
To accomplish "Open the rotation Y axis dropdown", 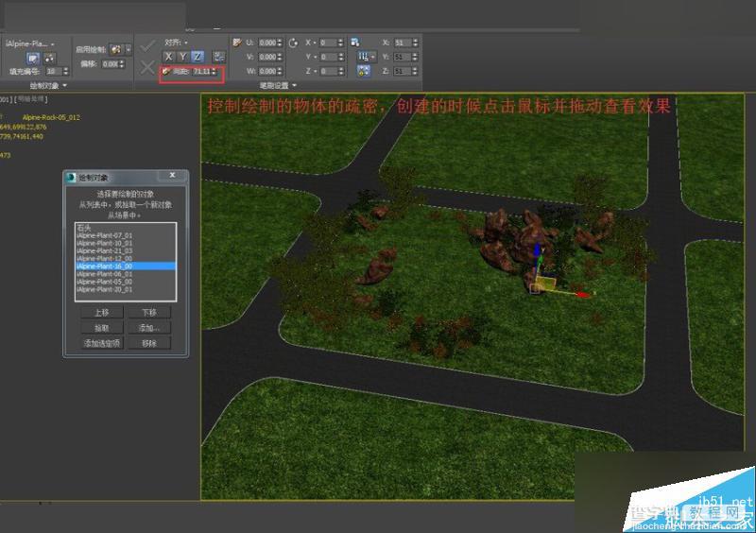I will point(311,57).
